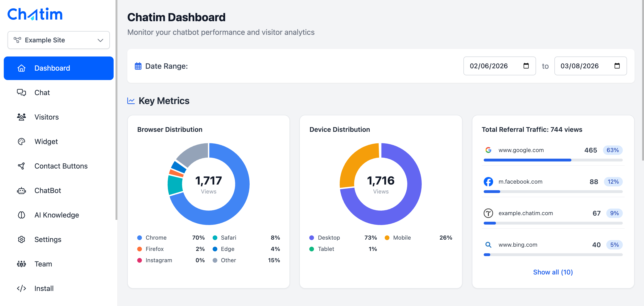Click the Visitors people icon
644x306 pixels.
[21, 117]
